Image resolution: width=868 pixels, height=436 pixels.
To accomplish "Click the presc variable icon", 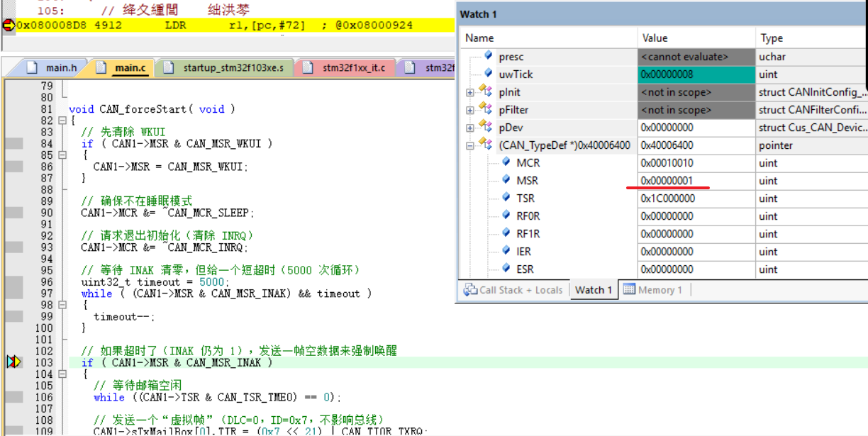I will point(488,57).
